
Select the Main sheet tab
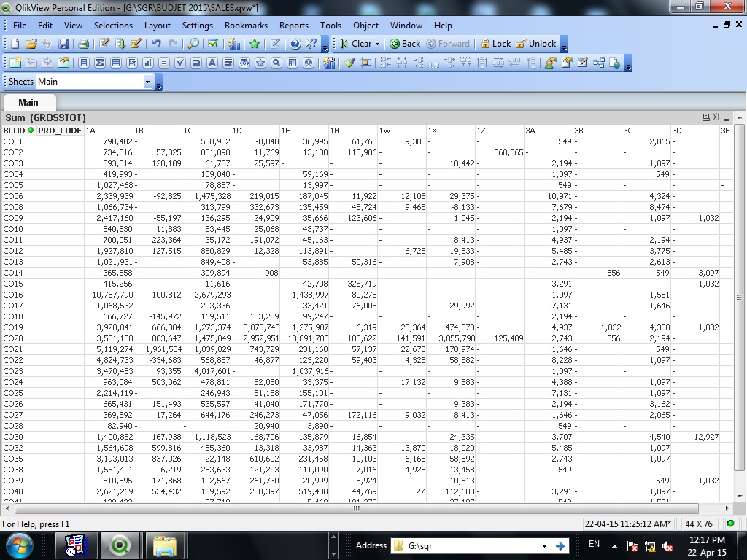[x=28, y=102]
